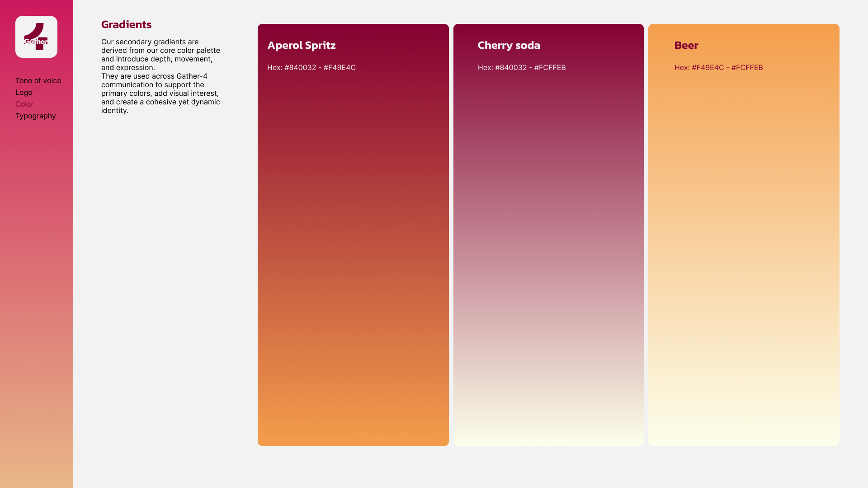Click Hex #840032 - #F49E4C label
Screen dimensions: 868x488
[311, 67]
